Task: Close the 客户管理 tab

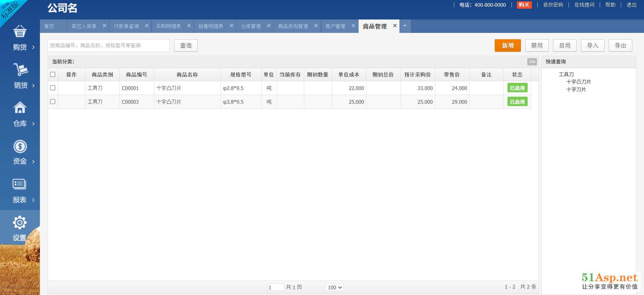Action: (x=353, y=26)
